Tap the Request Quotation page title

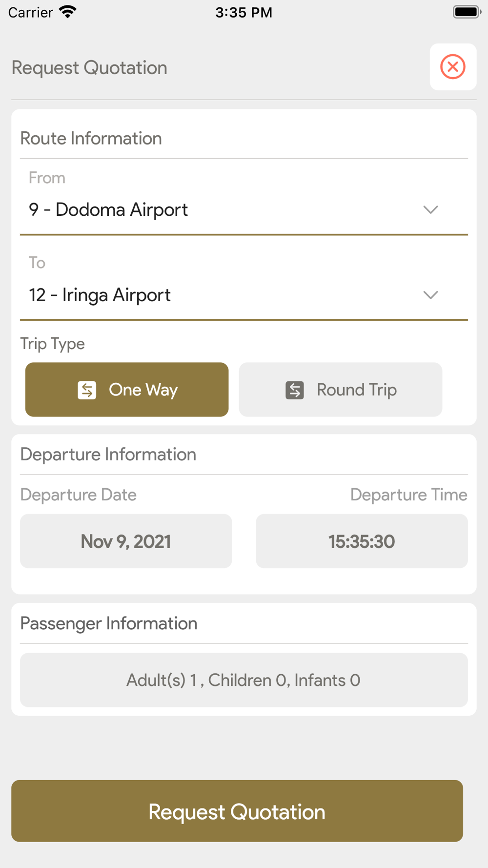(89, 68)
